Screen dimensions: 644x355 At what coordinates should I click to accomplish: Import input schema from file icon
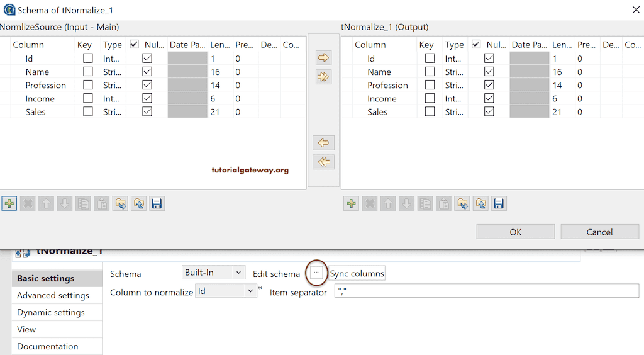[x=120, y=203]
